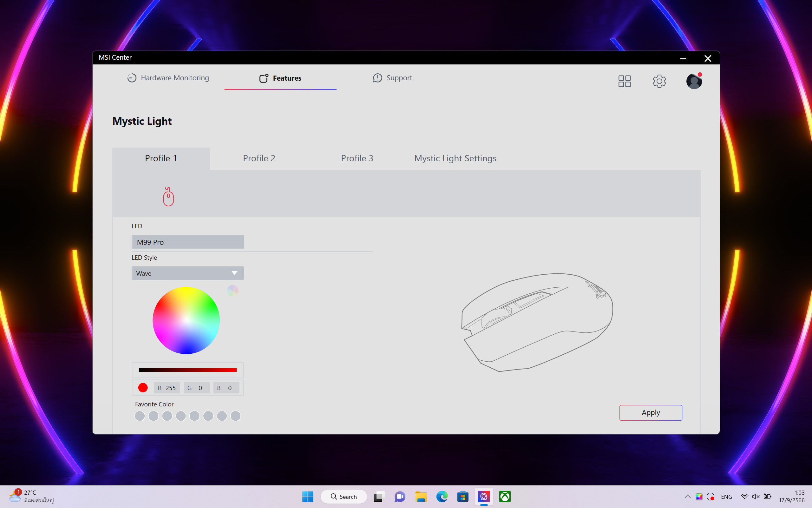The height and width of the screenshot is (508, 812).
Task: Select the mouse device icon
Action: (x=168, y=197)
